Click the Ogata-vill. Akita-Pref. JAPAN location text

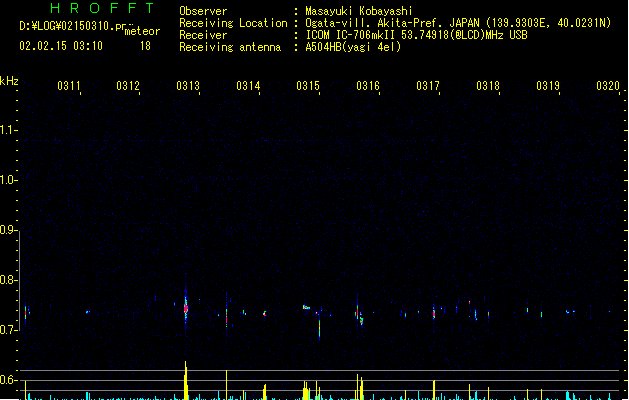coord(458,23)
